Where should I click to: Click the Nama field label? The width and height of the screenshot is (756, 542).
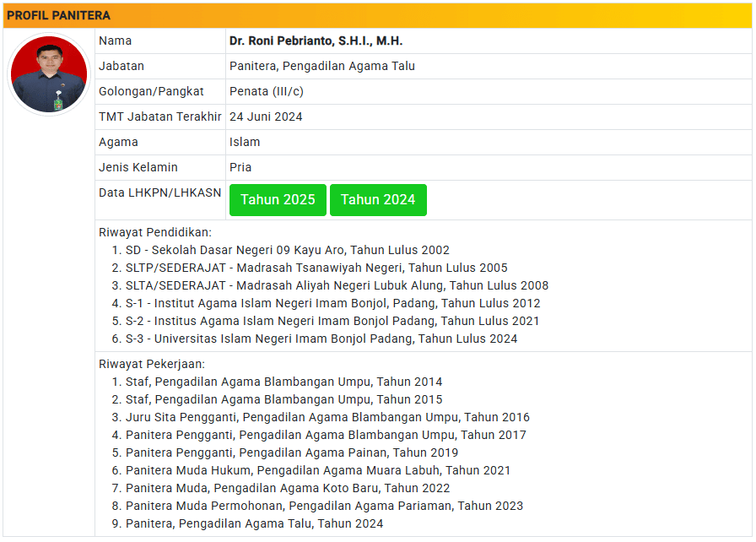tap(116, 41)
